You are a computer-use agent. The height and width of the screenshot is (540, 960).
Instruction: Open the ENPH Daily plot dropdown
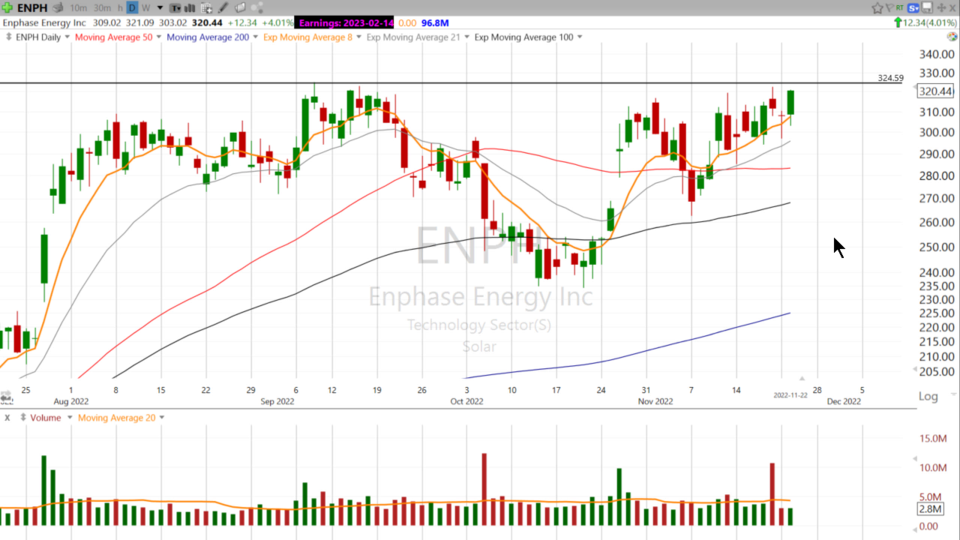[67, 37]
